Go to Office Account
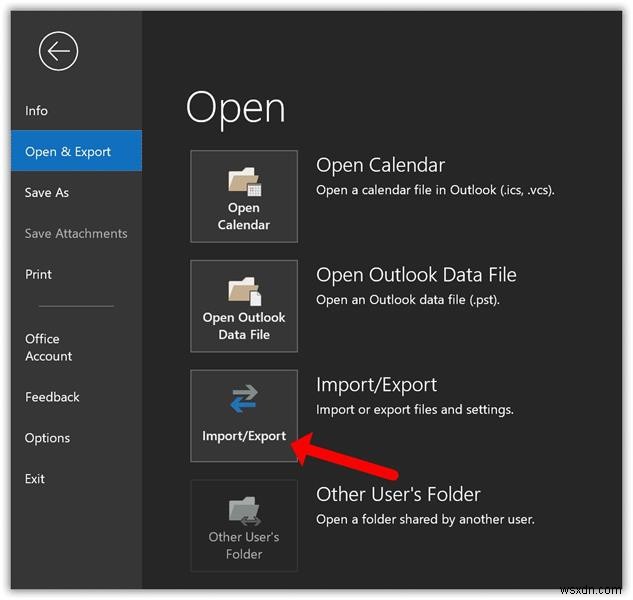This screenshot has width=633, height=600. (48, 347)
